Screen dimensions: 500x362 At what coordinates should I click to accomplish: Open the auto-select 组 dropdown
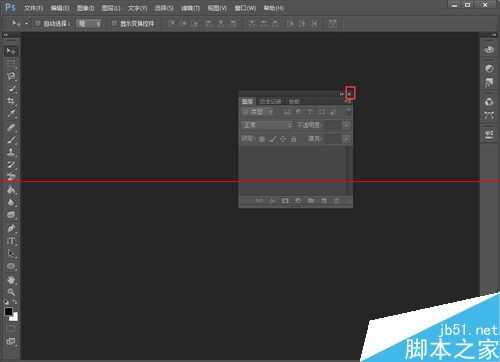point(89,23)
